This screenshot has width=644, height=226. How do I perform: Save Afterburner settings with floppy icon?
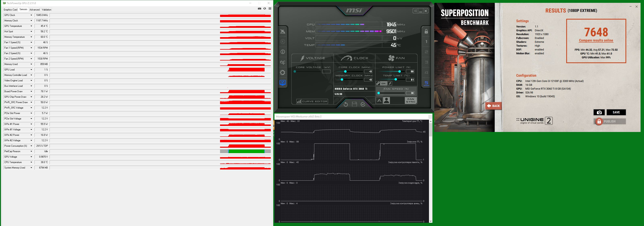click(354, 104)
